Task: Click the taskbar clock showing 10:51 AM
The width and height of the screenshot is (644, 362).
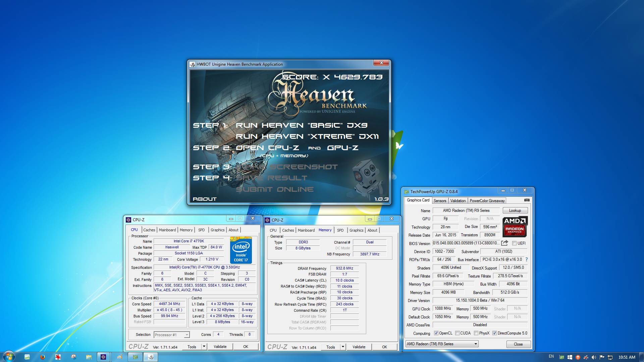Action: tap(627, 357)
